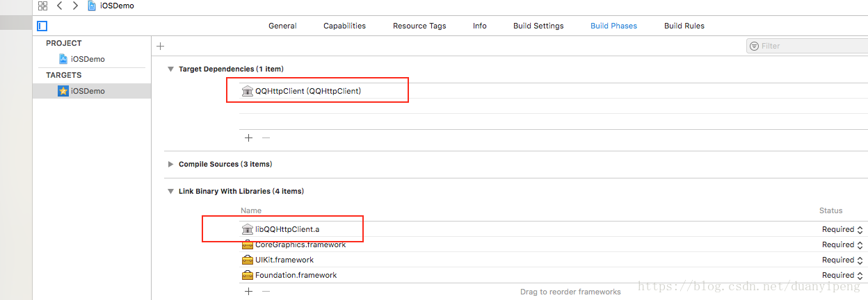Screen dimensions: 868x300
Task: Go back with the left chevron
Action: pyautogui.click(x=59, y=6)
